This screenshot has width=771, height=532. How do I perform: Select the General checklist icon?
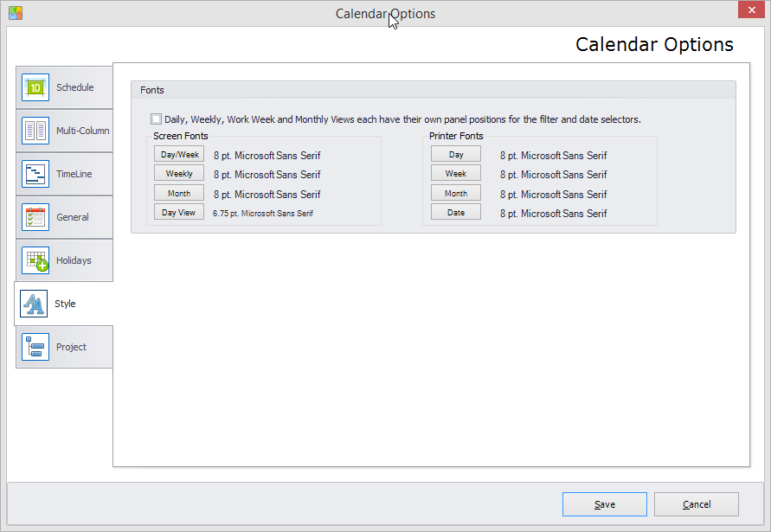pyautogui.click(x=35, y=217)
